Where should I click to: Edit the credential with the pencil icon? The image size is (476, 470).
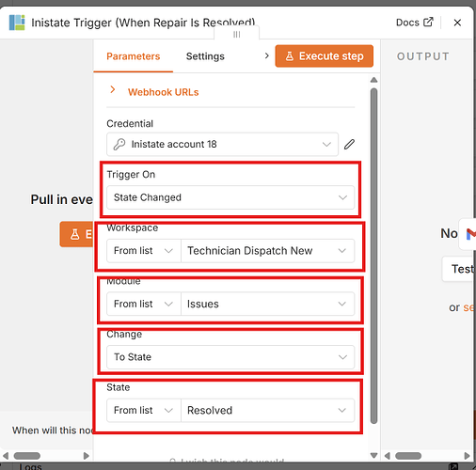coord(349,145)
